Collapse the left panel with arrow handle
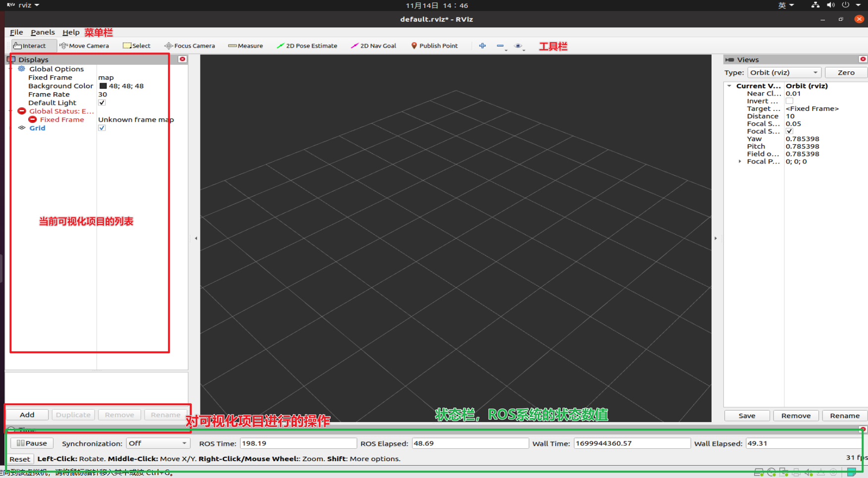The width and height of the screenshot is (868, 478). coord(196,238)
